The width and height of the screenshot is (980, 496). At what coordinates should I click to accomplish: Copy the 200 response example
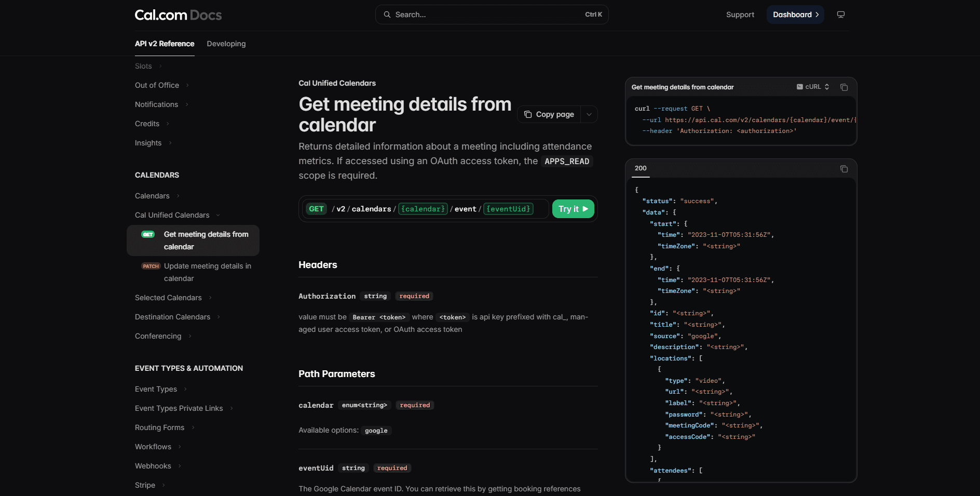pos(844,169)
